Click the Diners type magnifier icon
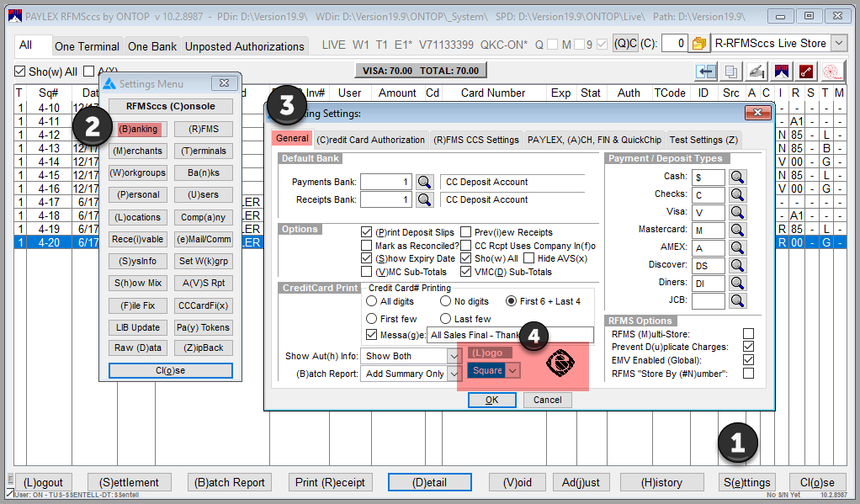Viewport: 860px width, 504px height. pyautogui.click(x=738, y=283)
